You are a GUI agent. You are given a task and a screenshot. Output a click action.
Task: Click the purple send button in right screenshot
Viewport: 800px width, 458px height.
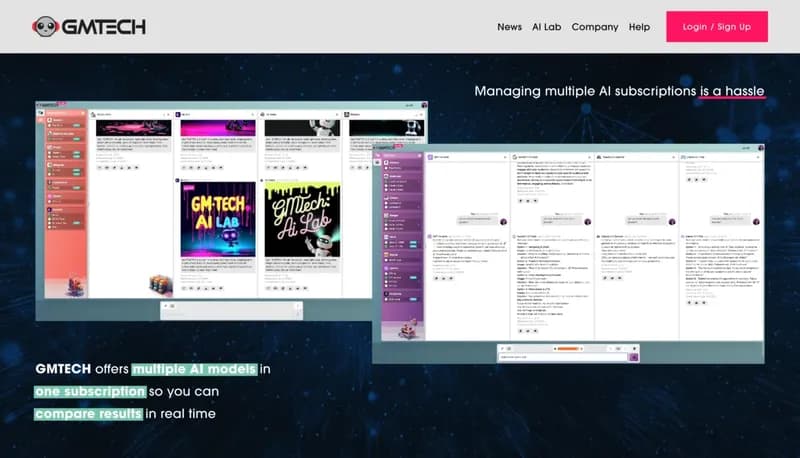(x=634, y=357)
